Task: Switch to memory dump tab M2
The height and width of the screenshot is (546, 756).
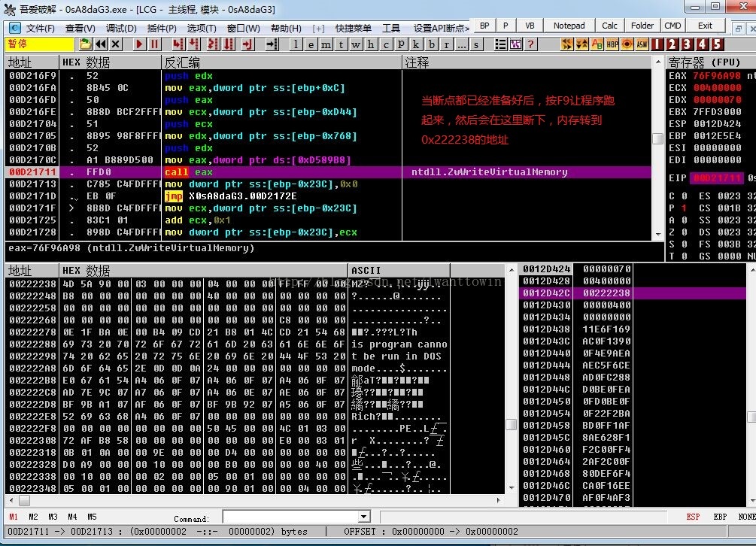Action: (33, 517)
